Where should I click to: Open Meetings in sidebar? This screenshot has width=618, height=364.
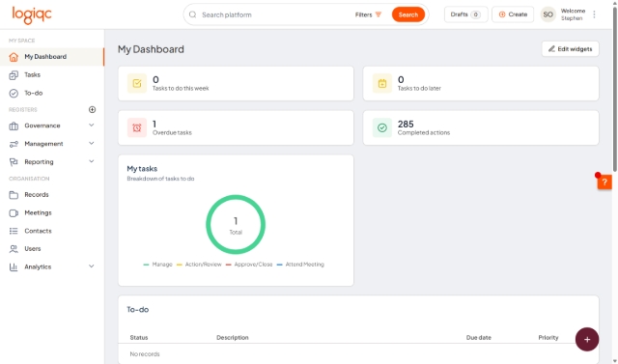pyautogui.click(x=52, y=212)
